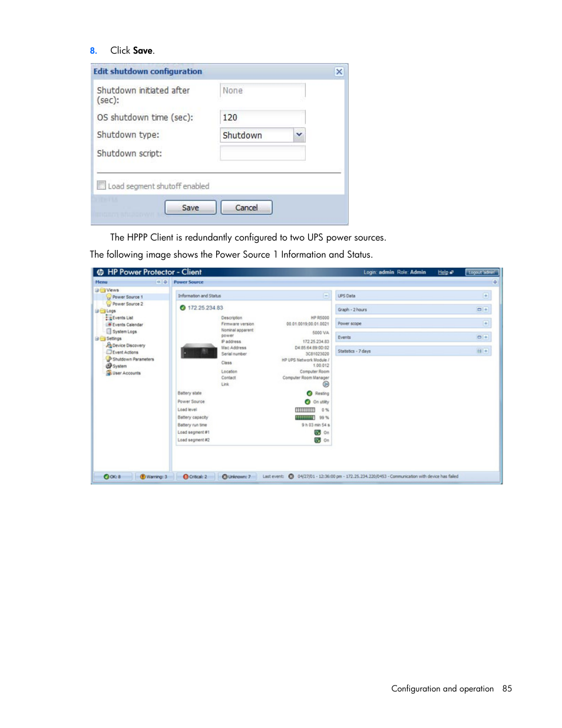Open the Events panel in a window

(x=480, y=337)
